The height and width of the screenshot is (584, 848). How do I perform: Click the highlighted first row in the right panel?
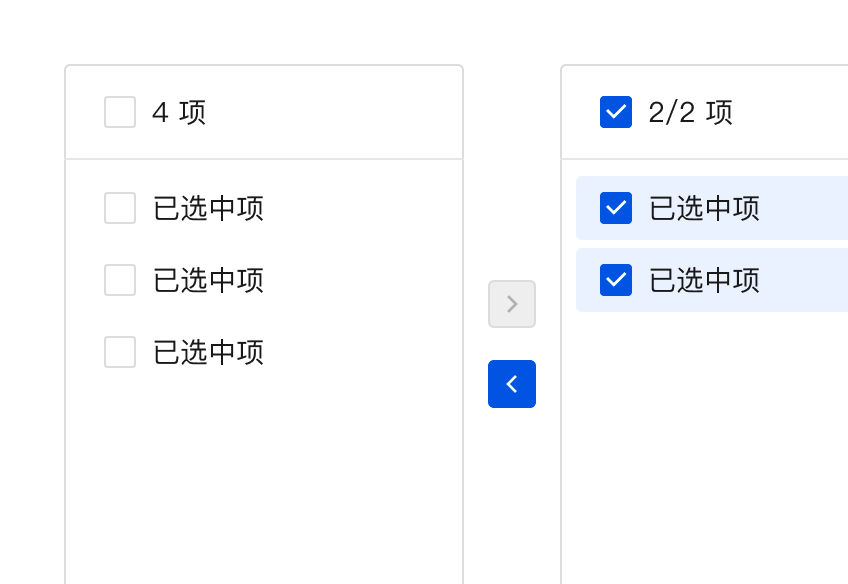point(712,208)
